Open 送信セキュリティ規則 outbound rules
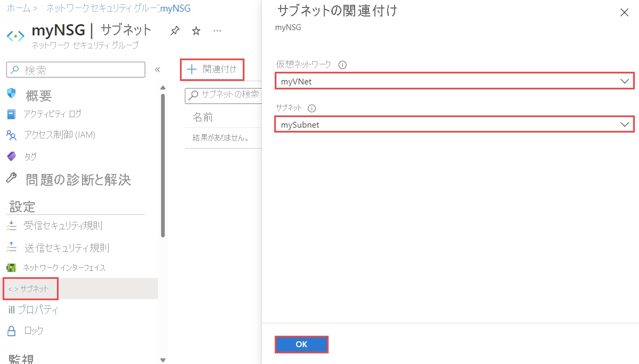This screenshot has height=364, width=639. click(67, 248)
